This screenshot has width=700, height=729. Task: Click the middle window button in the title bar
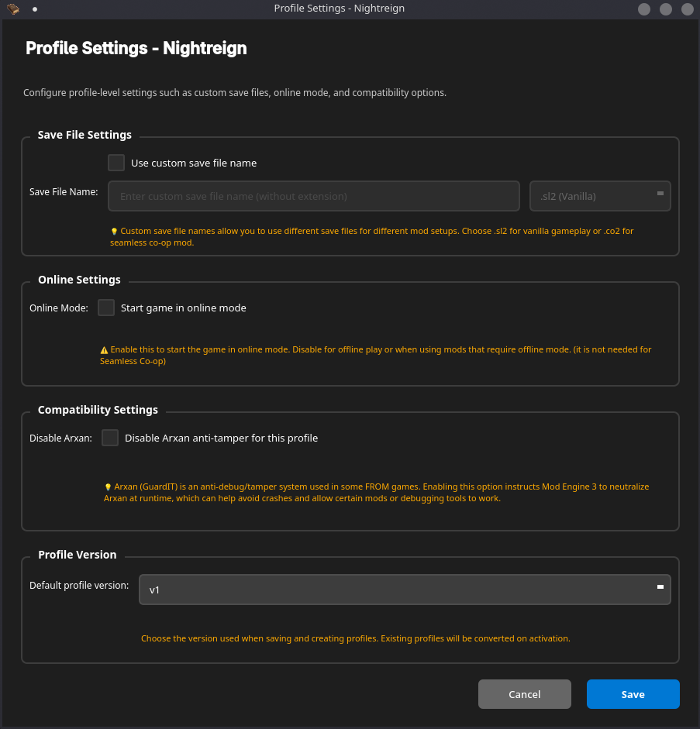click(665, 9)
